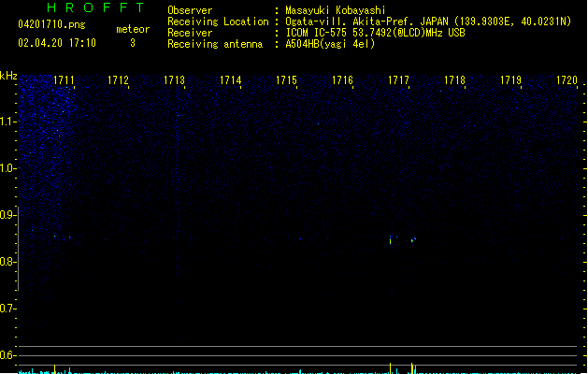The image size is (588, 374).
Task: Click the 1718 time axis marker
Action: [x=454, y=80]
